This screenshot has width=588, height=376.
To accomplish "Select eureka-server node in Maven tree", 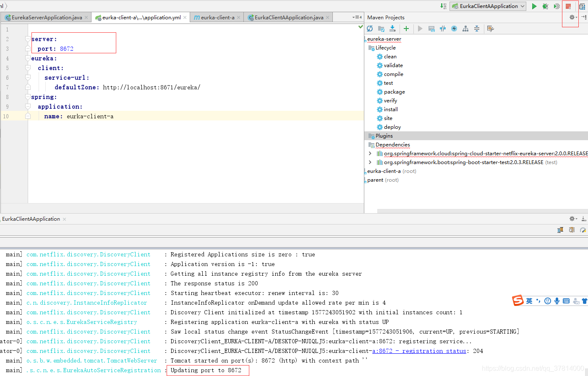I will pos(384,39).
